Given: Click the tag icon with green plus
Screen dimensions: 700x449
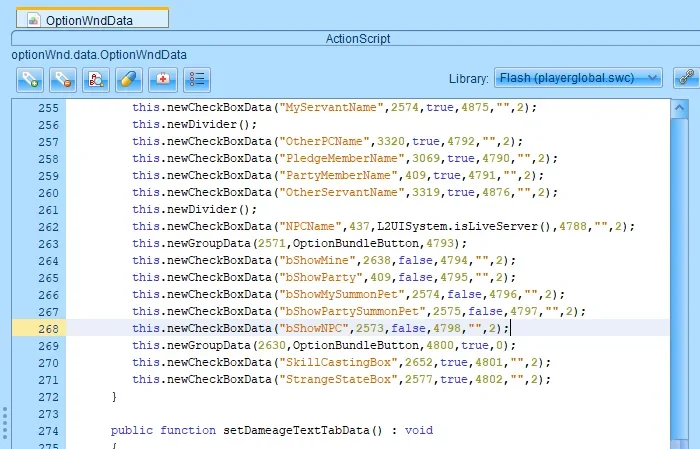Looking at the screenshot, I should pos(30,80).
